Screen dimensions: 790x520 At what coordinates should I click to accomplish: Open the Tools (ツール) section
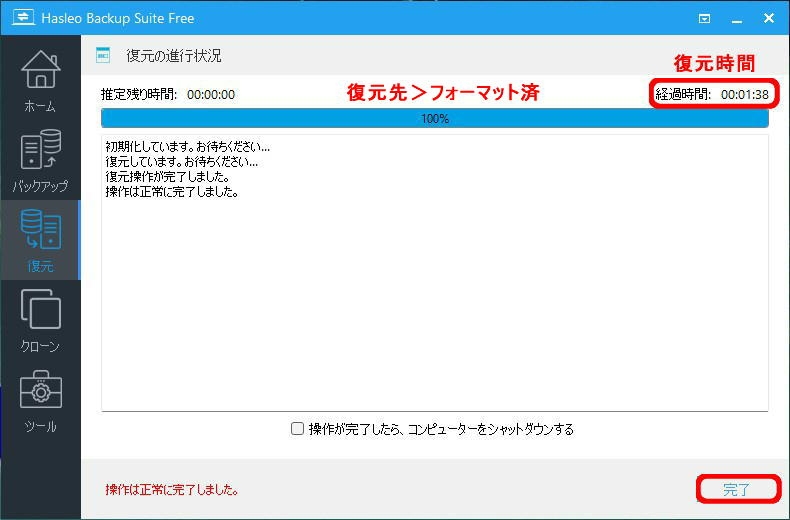click(x=40, y=401)
